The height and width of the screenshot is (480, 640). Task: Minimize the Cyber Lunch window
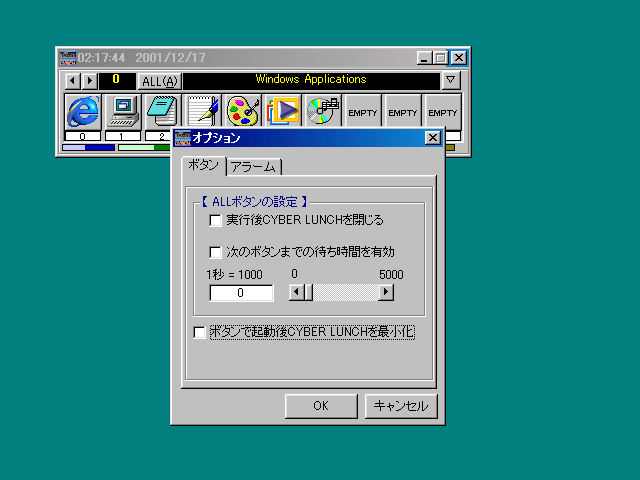pyautogui.click(x=424, y=58)
